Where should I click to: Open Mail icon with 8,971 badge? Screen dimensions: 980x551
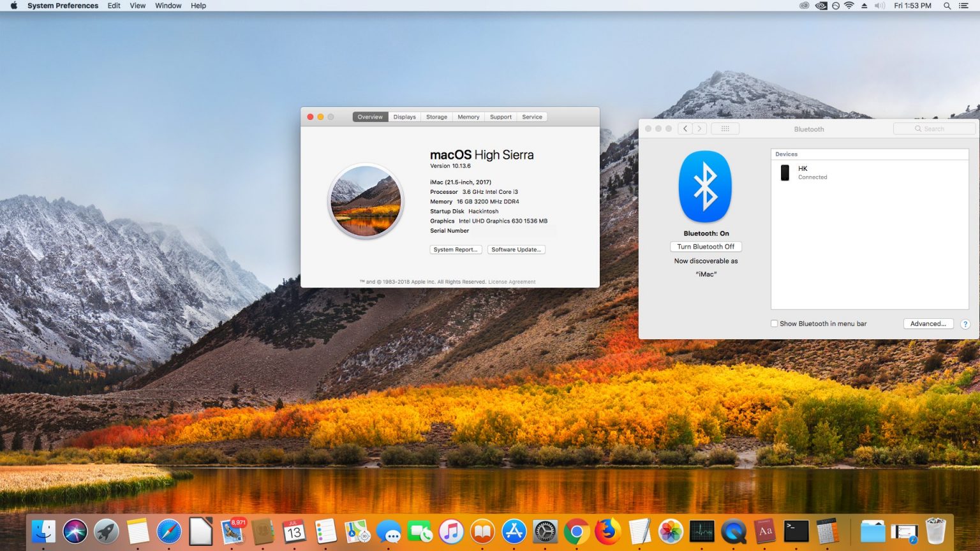click(x=232, y=531)
